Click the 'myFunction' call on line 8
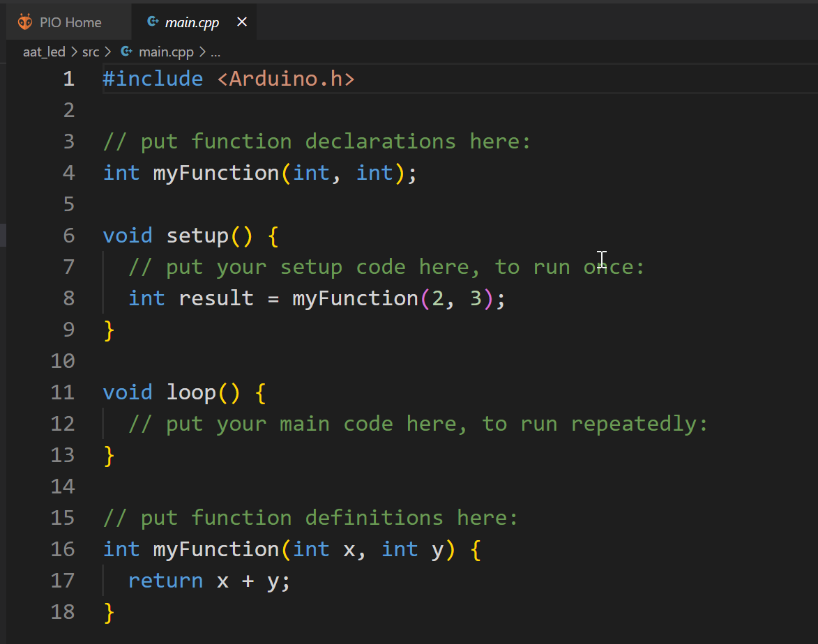The image size is (818, 644). point(355,299)
